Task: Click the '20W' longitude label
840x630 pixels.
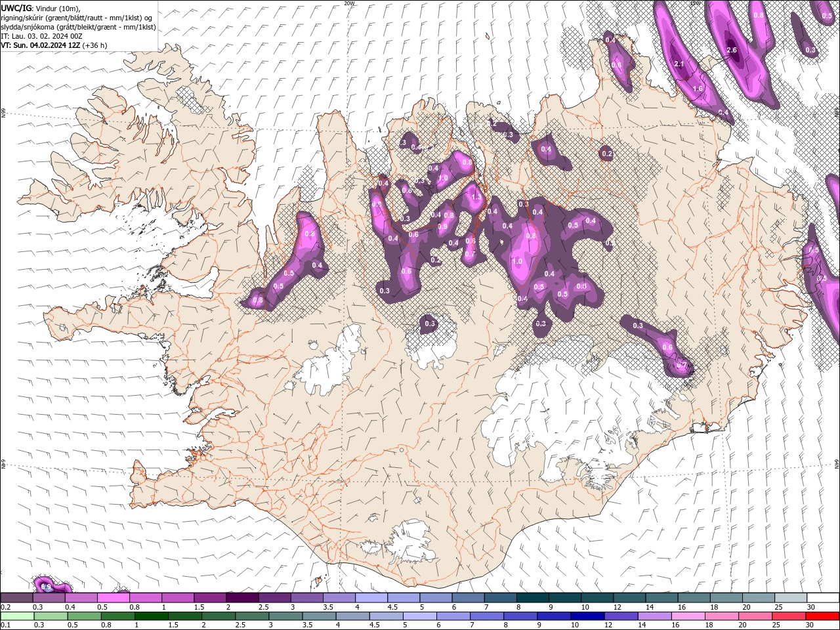Action: [349, 3]
